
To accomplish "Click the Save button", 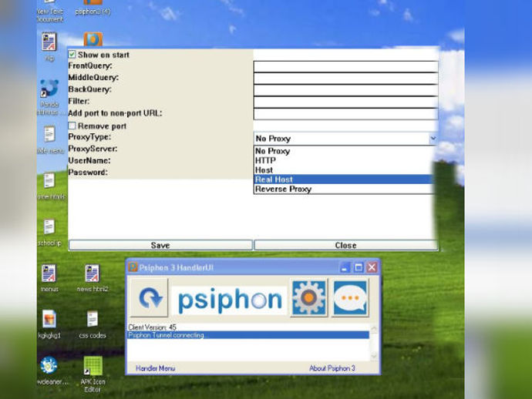I will click(x=160, y=245).
